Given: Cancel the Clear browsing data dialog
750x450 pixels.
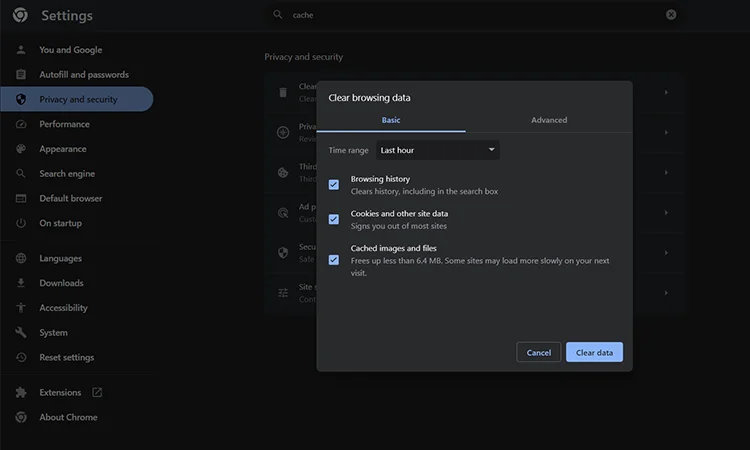Looking at the screenshot, I should [538, 352].
